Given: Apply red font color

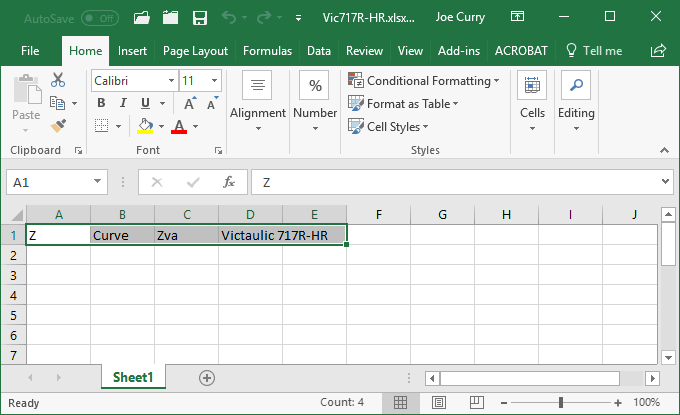Looking at the screenshot, I should [x=179, y=126].
